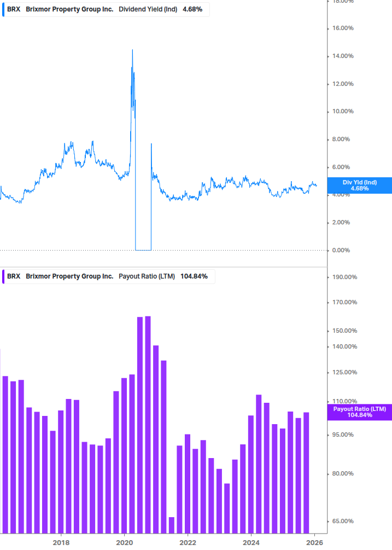Image resolution: width=392 pixels, height=550 pixels.
Task: Click the blue Div Yld axis tag
Action: (359, 186)
